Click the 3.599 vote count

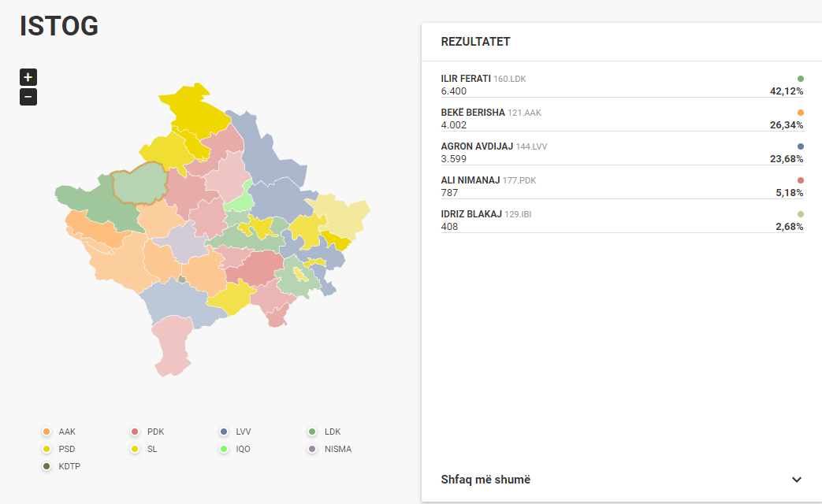(x=453, y=159)
